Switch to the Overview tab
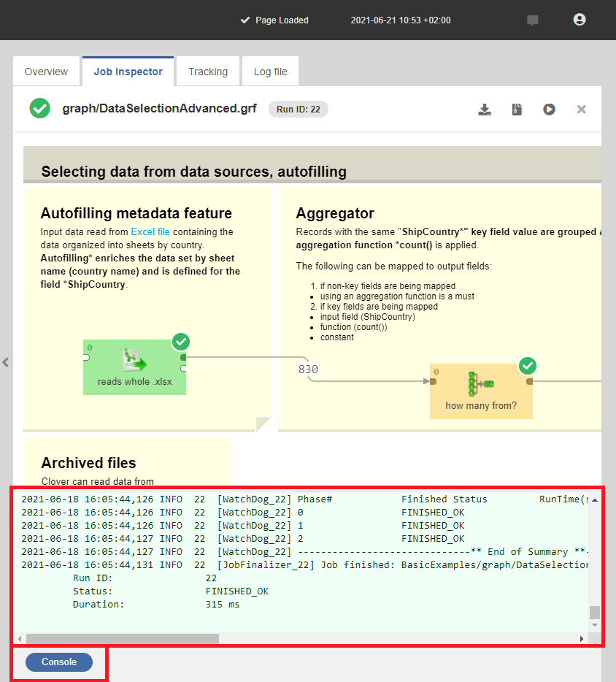The height and width of the screenshot is (682, 616). click(x=46, y=72)
